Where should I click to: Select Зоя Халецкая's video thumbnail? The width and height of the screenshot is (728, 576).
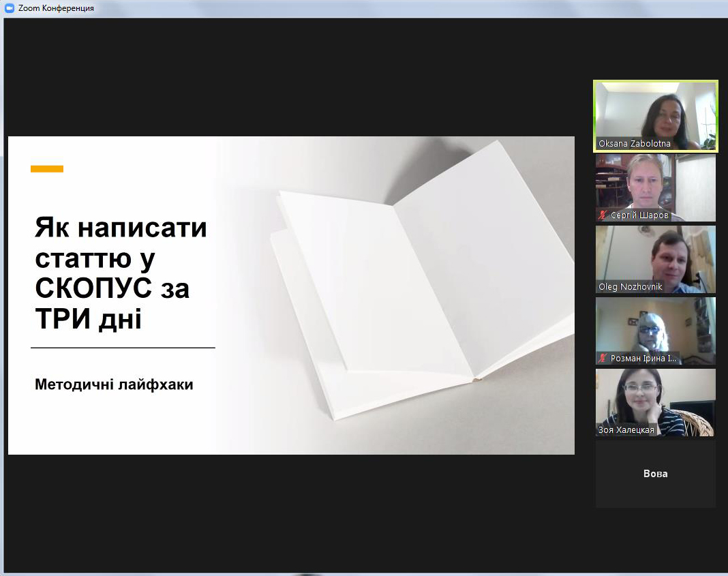pyautogui.click(x=656, y=402)
